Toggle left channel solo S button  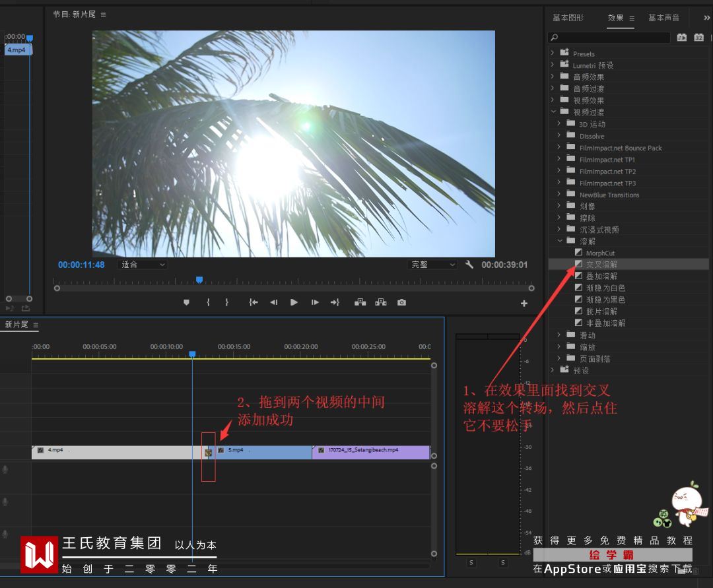tap(471, 562)
